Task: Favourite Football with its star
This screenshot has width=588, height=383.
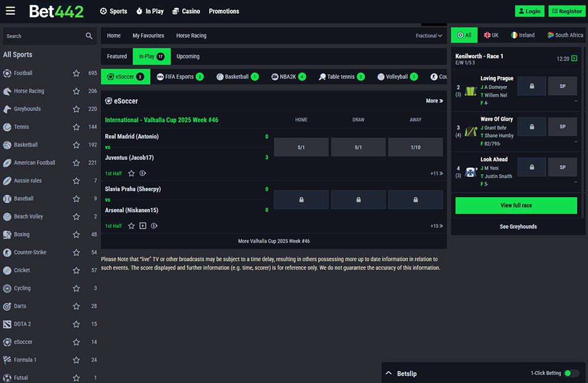Action: (76, 73)
